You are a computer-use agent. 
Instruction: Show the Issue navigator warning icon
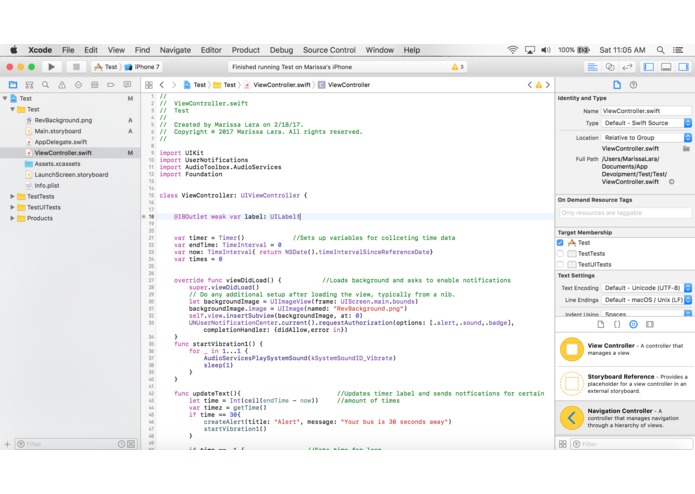pyautogui.click(x=61, y=85)
